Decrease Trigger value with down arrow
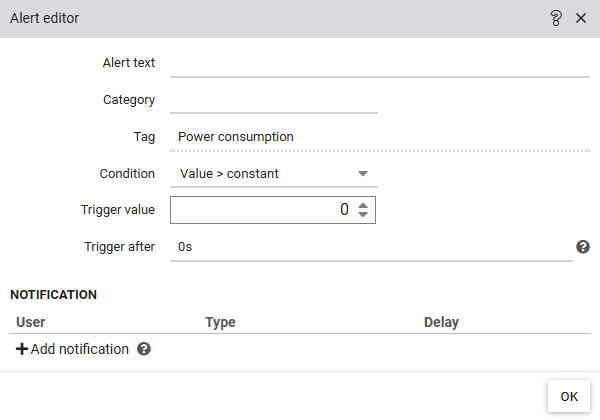Viewport: 600px width, 420px height. click(x=363, y=214)
